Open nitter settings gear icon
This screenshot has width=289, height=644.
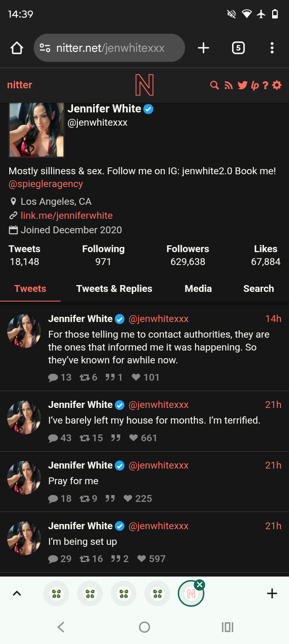277,85
